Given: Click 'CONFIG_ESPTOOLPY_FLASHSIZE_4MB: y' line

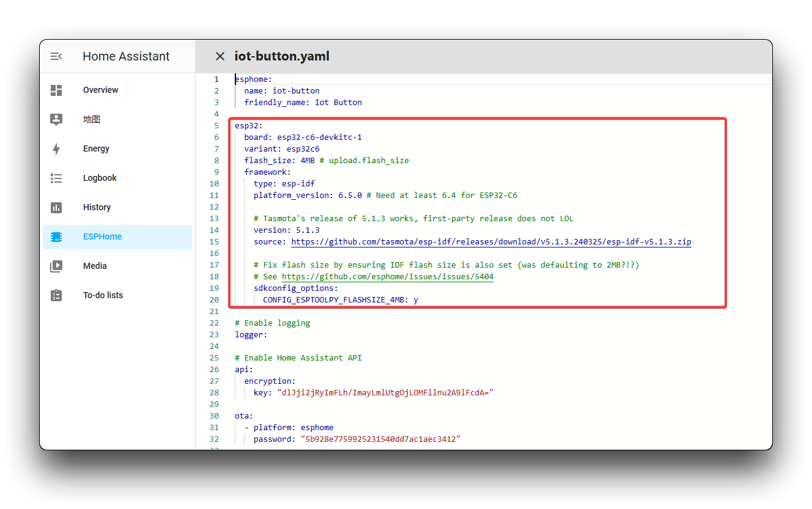Looking at the screenshot, I should 341,299.
